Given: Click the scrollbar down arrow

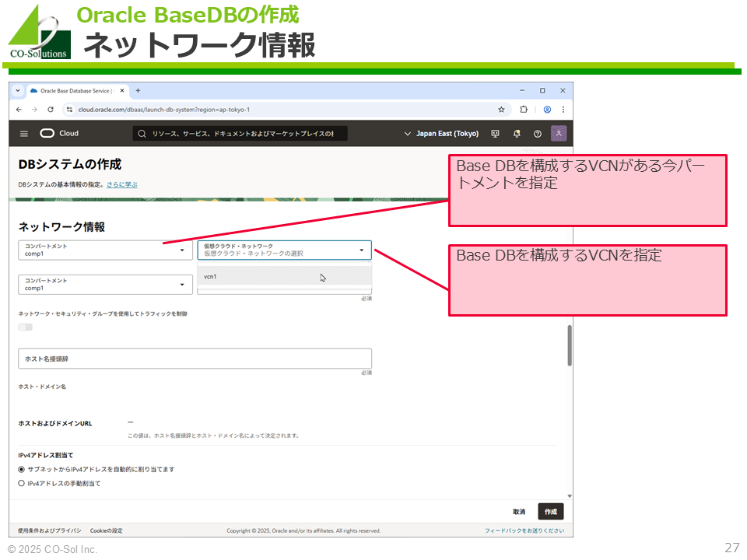Looking at the screenshot, I should coord(570,496).
